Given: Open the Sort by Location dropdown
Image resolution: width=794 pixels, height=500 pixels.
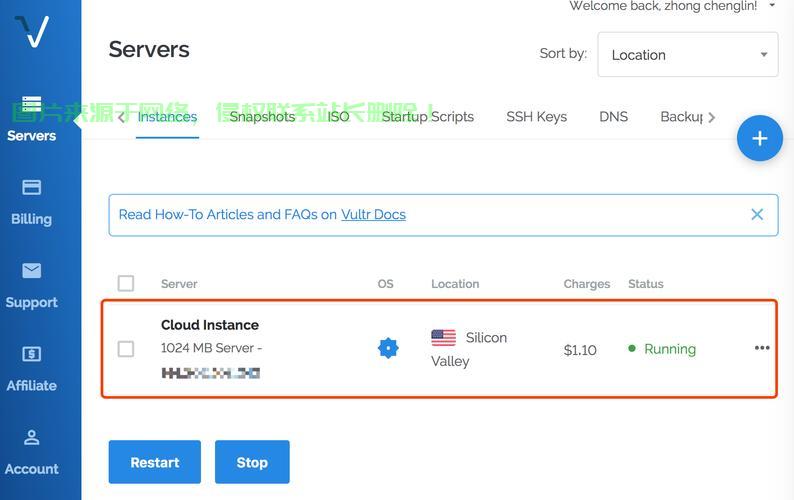Looking at the screenshot, I should (x=687, y=55).
